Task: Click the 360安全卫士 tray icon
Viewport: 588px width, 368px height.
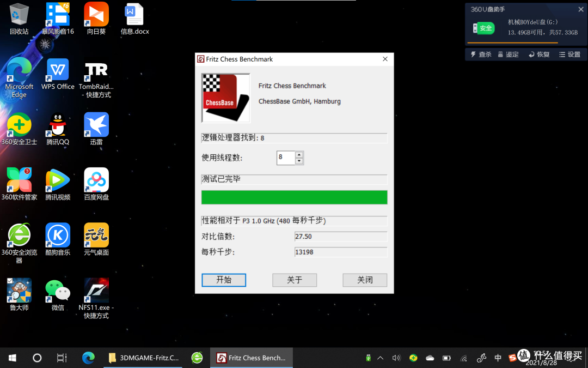Action: [x=413, y=358]
